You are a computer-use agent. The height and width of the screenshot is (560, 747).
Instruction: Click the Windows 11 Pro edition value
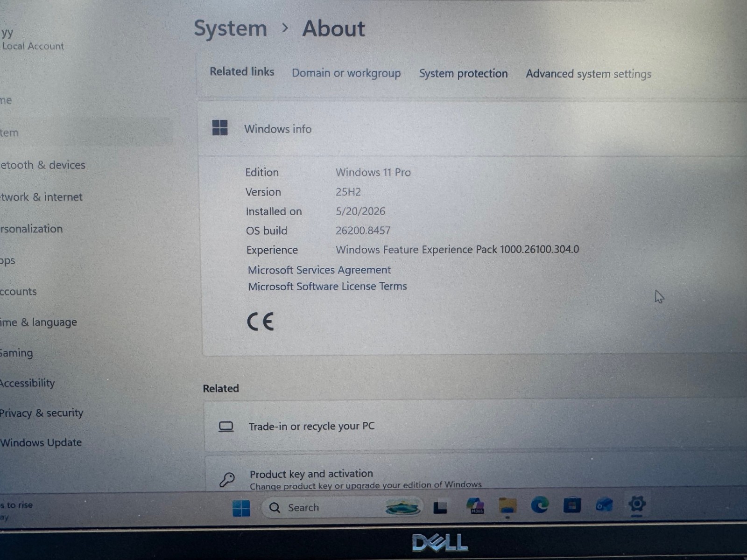coord(373,173)
